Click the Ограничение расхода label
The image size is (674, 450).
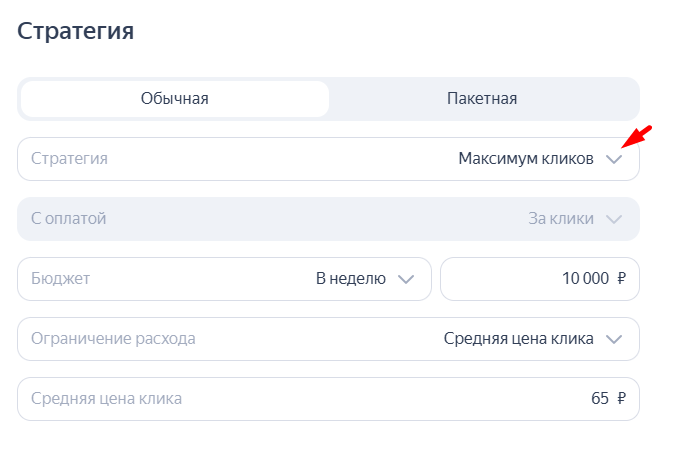[x=113, y=339]
